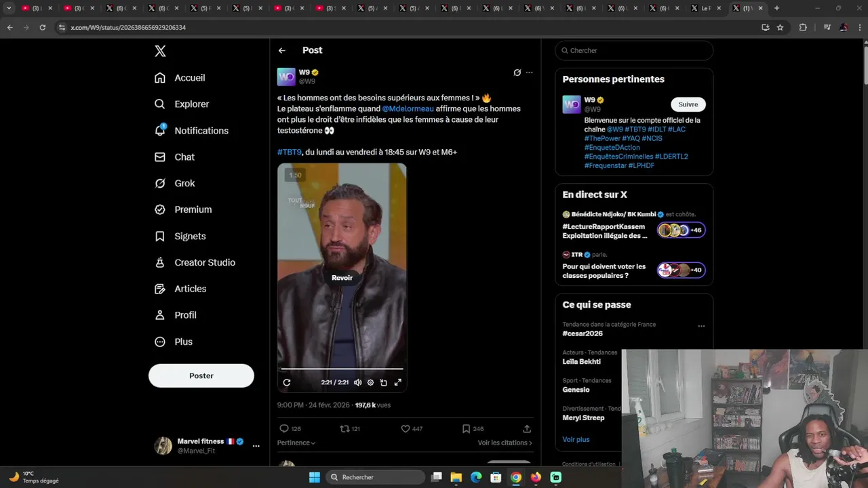The image size is (868, 488).
Task: Click Voir plus under trends
Action: [576, 439]
